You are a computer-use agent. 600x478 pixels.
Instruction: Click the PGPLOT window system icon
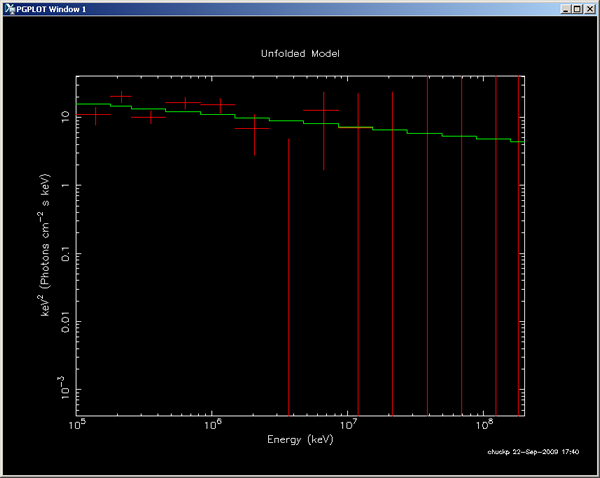[10, 9]
